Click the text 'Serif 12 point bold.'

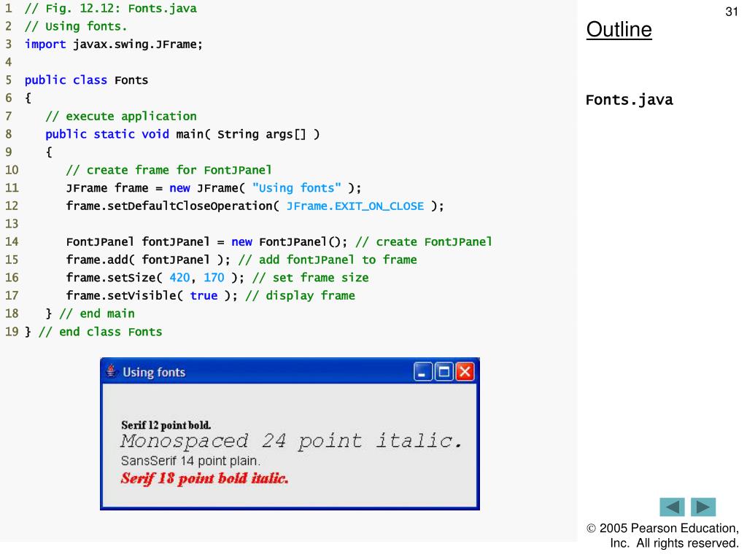coord(166,425)
